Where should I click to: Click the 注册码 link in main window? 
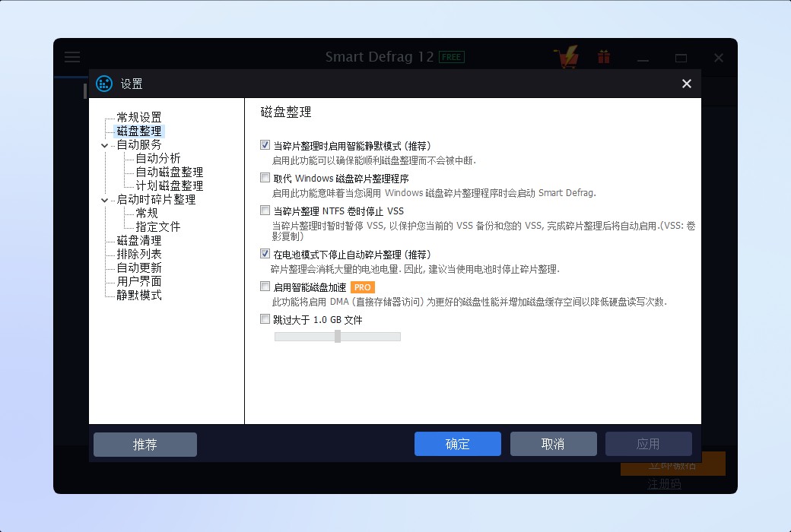pyautogui.click(x=664, y=484)
